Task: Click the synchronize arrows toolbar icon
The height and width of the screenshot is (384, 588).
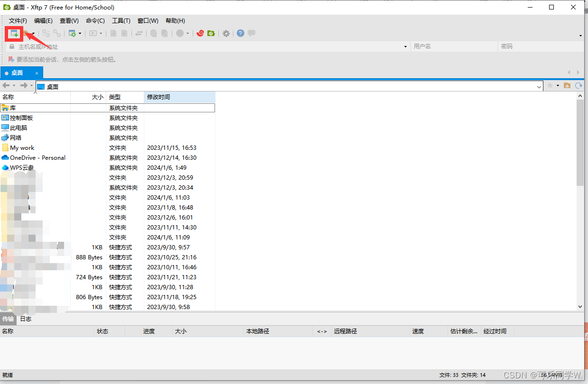Action: click(x=139, y=33)
